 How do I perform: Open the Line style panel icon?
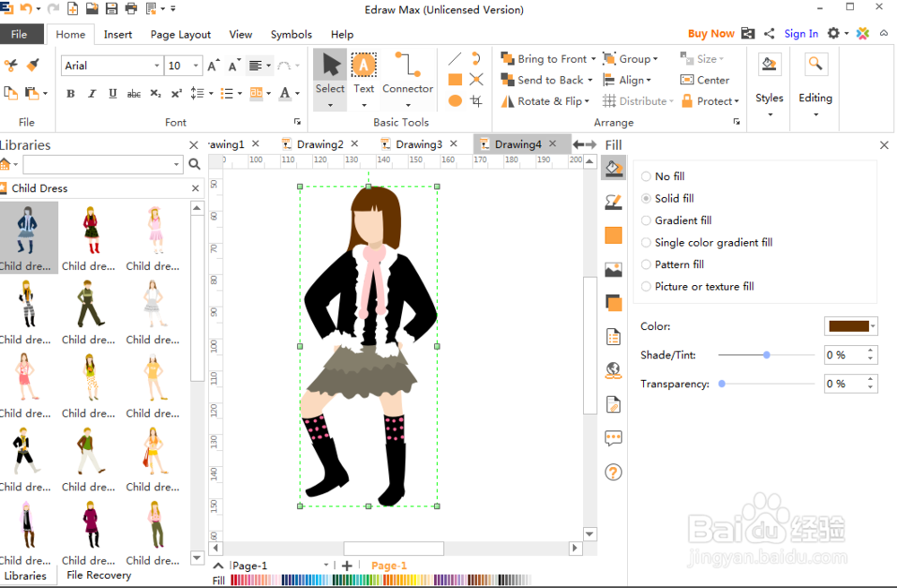pos(614,202)
